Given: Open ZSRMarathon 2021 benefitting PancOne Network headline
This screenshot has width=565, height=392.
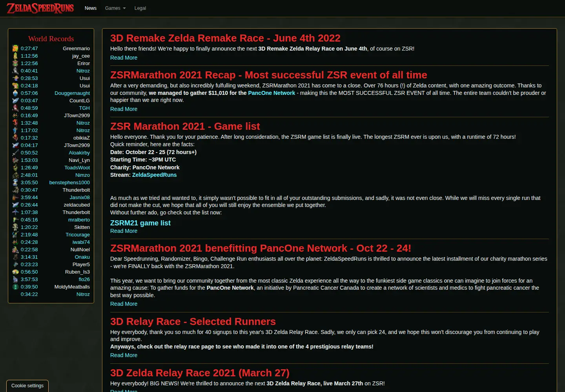Looking at the screenshot, I should coord(261,248).
